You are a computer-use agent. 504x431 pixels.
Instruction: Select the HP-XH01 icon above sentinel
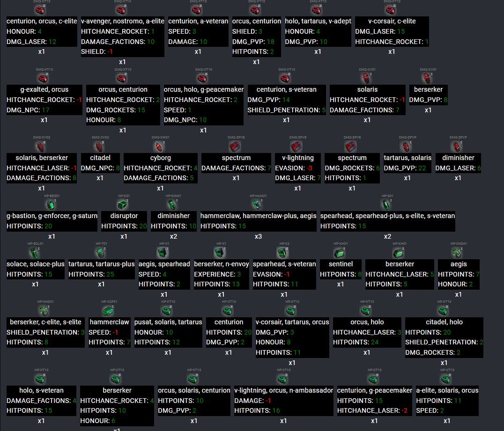pyautogui.click(x=341, y=253)
